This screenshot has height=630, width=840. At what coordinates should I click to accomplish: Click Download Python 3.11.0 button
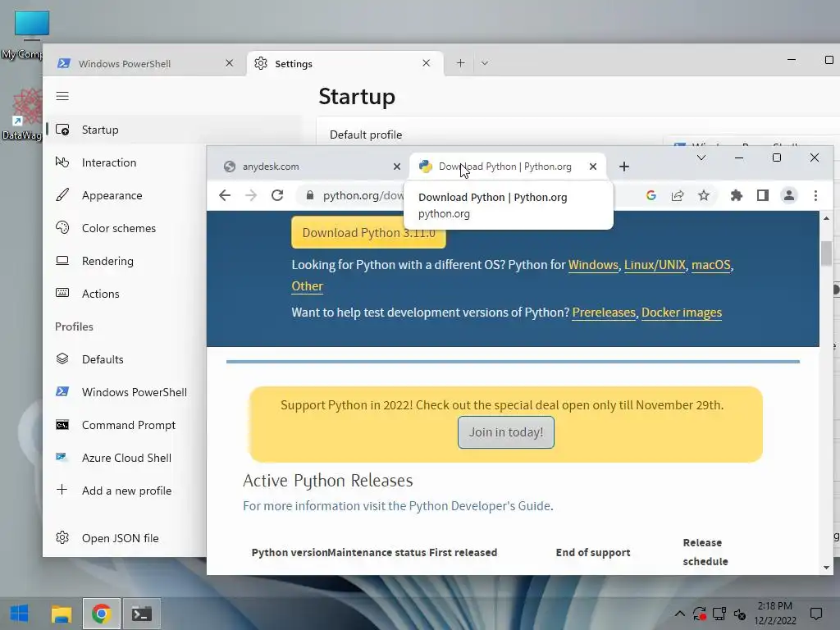(x=368, y=232)
